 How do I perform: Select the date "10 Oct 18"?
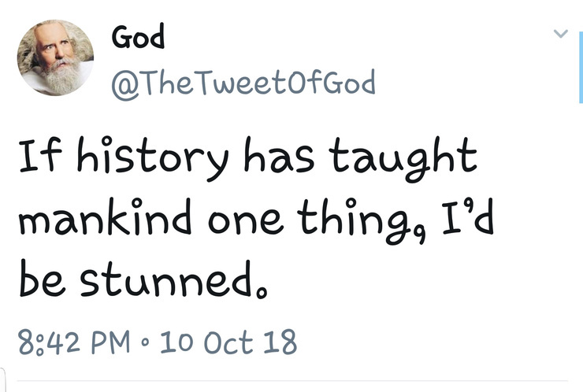point(228,343)
